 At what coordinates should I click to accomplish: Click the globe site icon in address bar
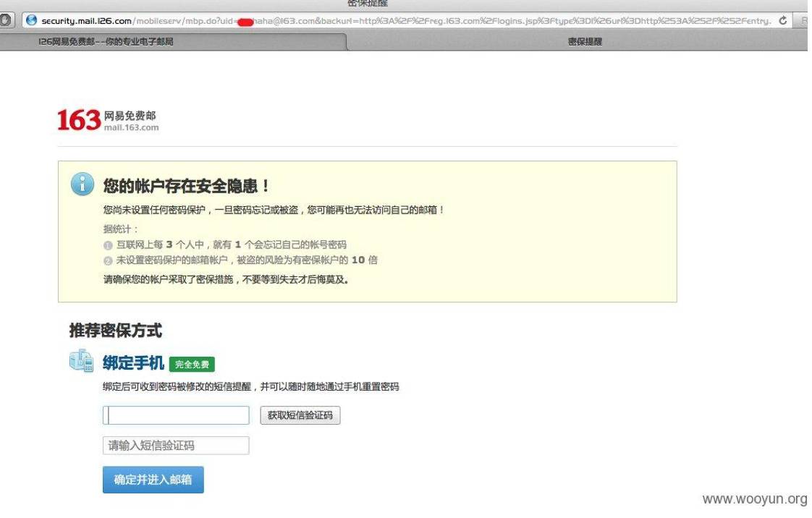pyautogui.click(x=32, y=20)
